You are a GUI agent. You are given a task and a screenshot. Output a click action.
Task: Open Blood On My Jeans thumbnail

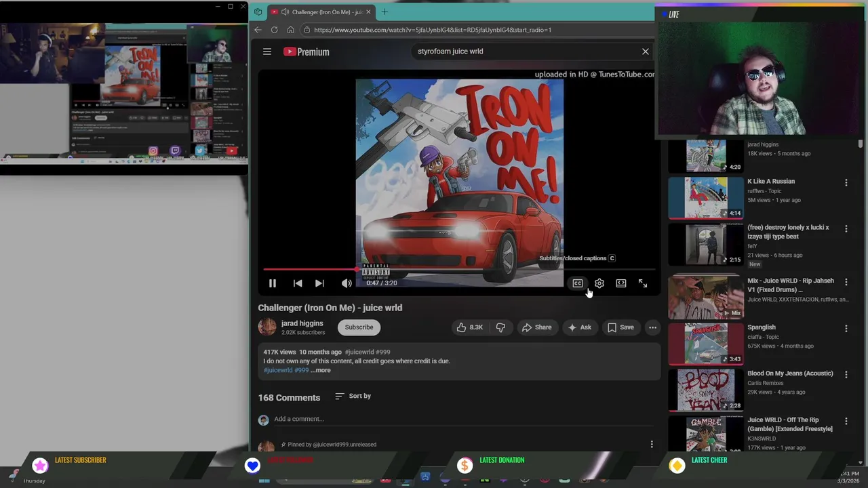pyautogui.click(x=706, y=390)
